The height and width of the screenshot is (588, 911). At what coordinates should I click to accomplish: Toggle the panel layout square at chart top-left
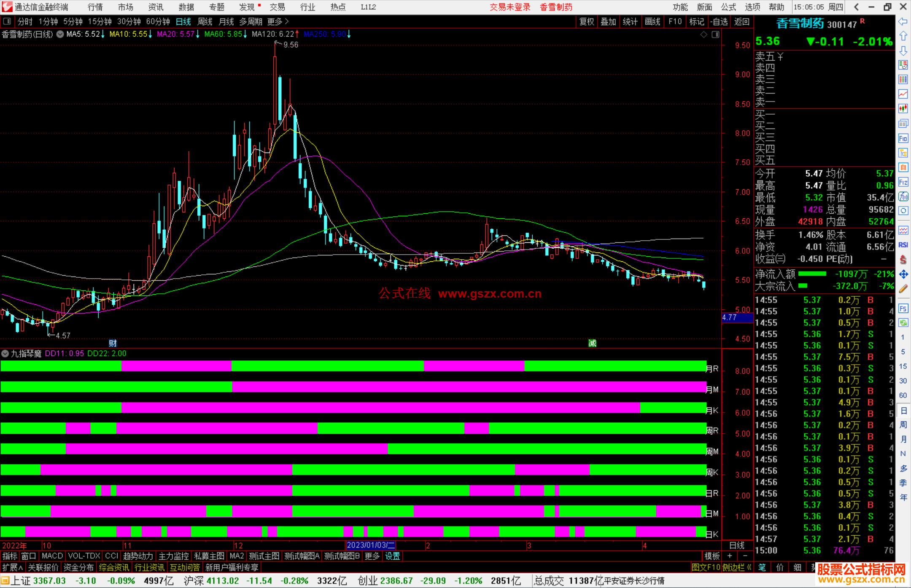coord(7,21)
